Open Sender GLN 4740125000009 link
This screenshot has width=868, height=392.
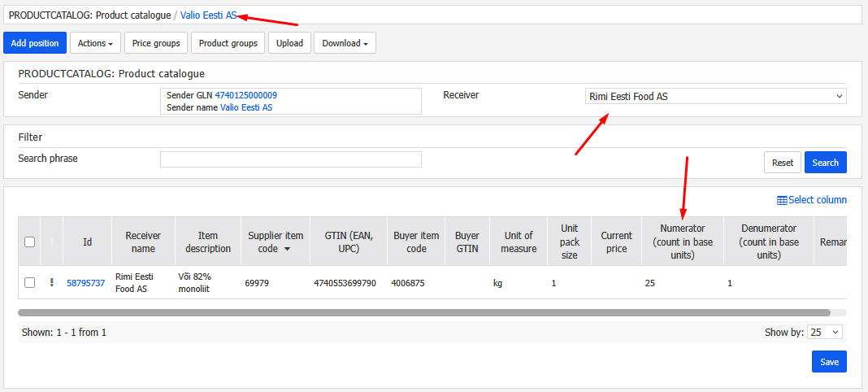point(245,95)
